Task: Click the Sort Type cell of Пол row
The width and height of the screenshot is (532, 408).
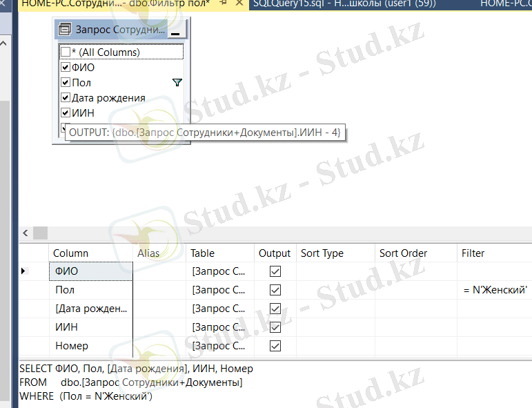Action: point(335,290)
